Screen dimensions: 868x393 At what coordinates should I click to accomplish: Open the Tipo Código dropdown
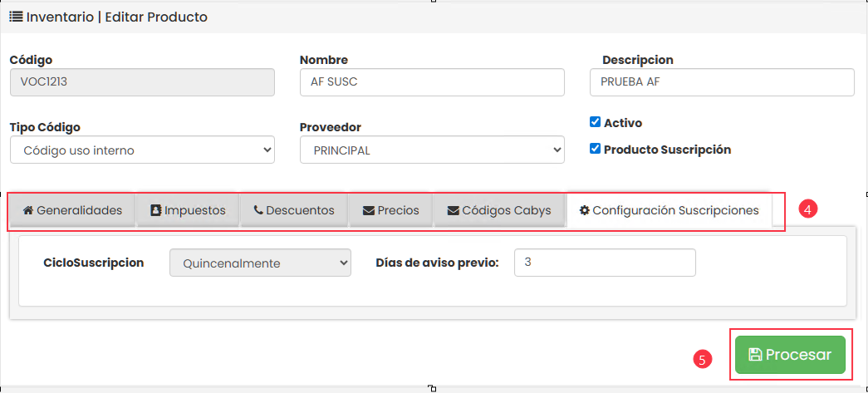(x=142, y=150)
